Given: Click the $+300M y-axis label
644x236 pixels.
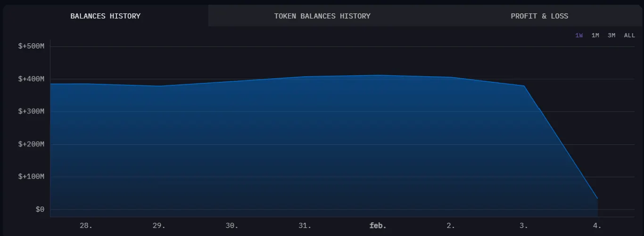Looking at the screenshot, I should pyautogui.click(x=31, y=112).
